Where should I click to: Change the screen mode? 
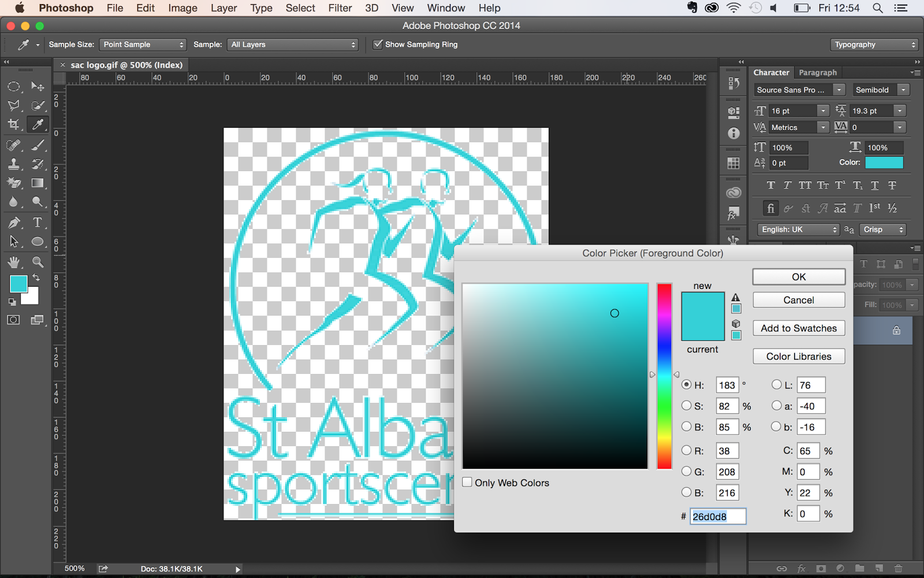(38, 320)
